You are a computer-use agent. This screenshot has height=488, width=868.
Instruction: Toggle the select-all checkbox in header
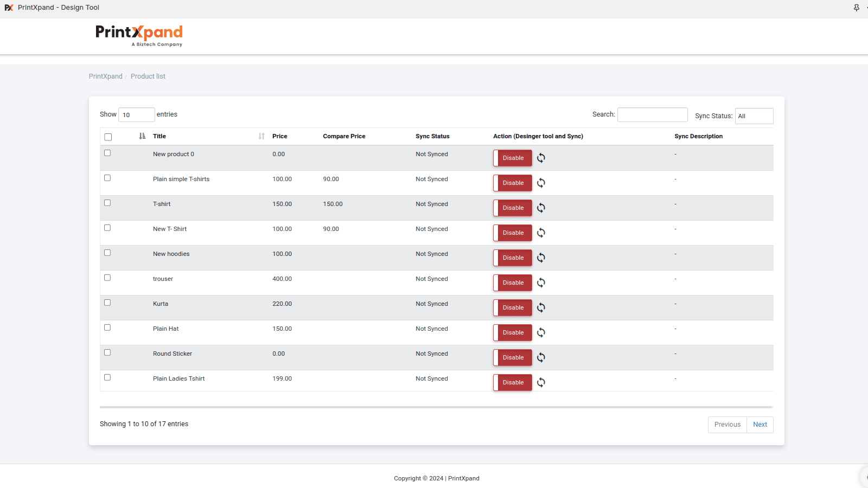(108, 137)
